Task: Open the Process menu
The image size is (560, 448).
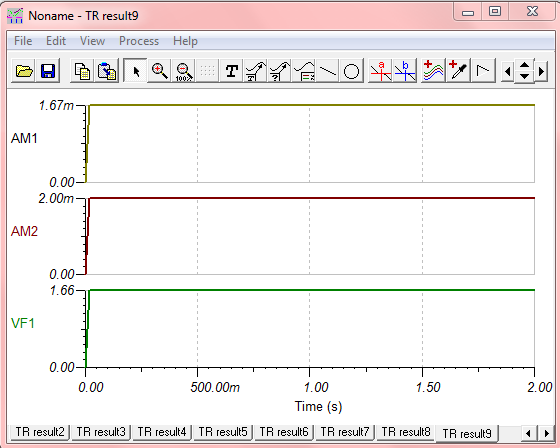Action: click(139, 41)
